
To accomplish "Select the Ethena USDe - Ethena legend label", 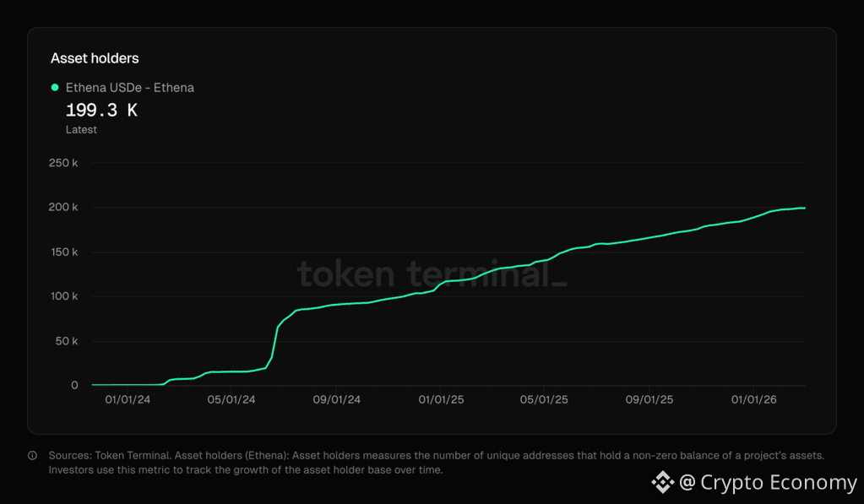I will pos(130,88).
